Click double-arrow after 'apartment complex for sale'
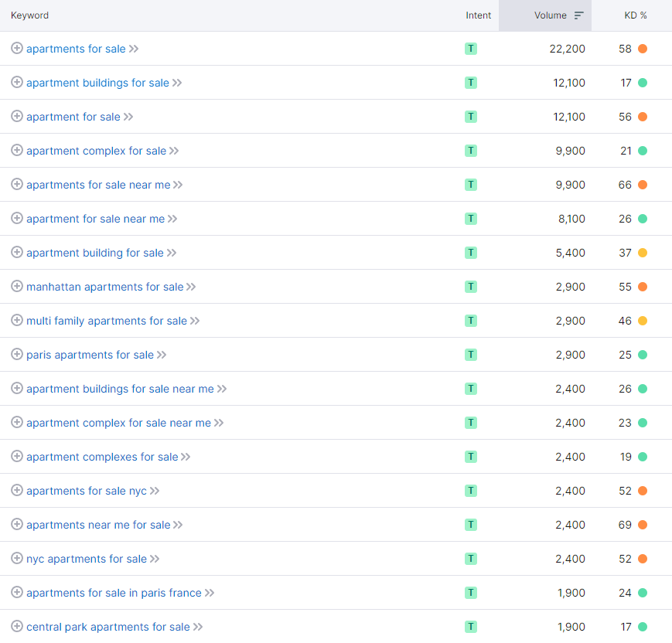The image size is (672, 643). (174, 151)
